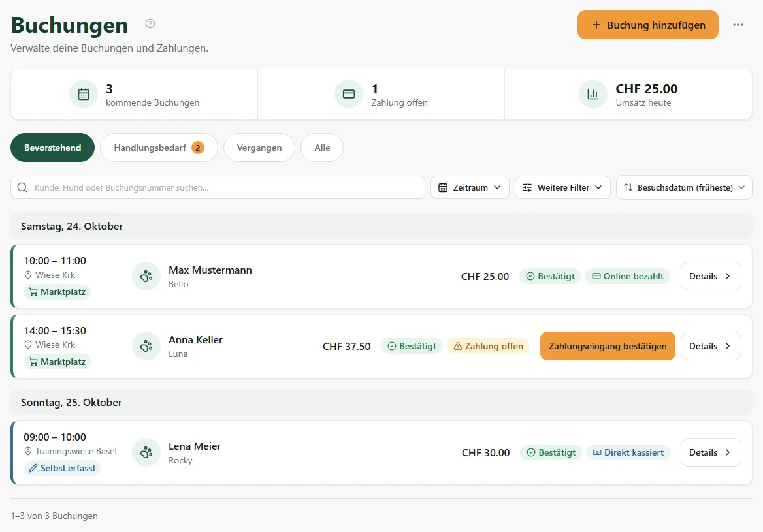Click the customer name Anna Keller

195,340
